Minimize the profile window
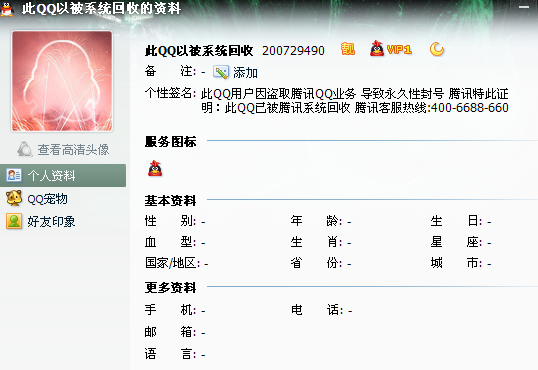538x370 pixels. (524, 7)
